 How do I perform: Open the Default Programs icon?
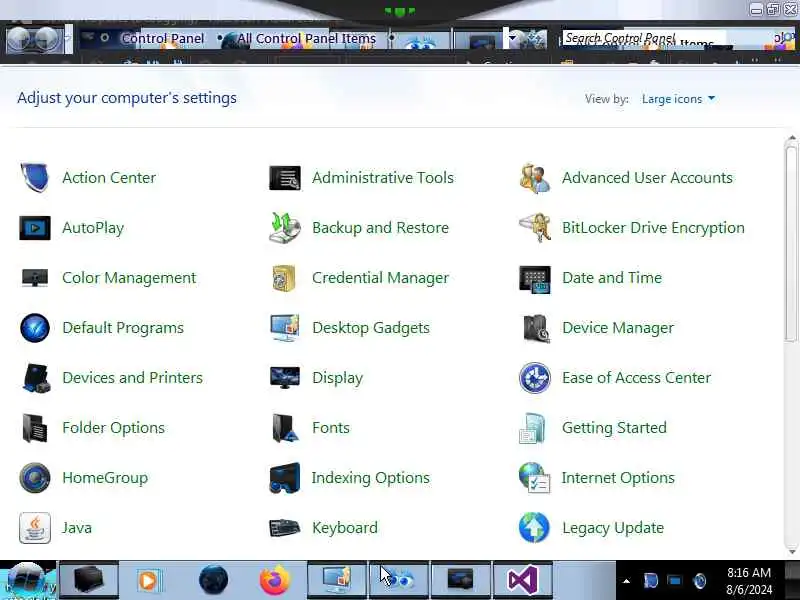point(35,328)
